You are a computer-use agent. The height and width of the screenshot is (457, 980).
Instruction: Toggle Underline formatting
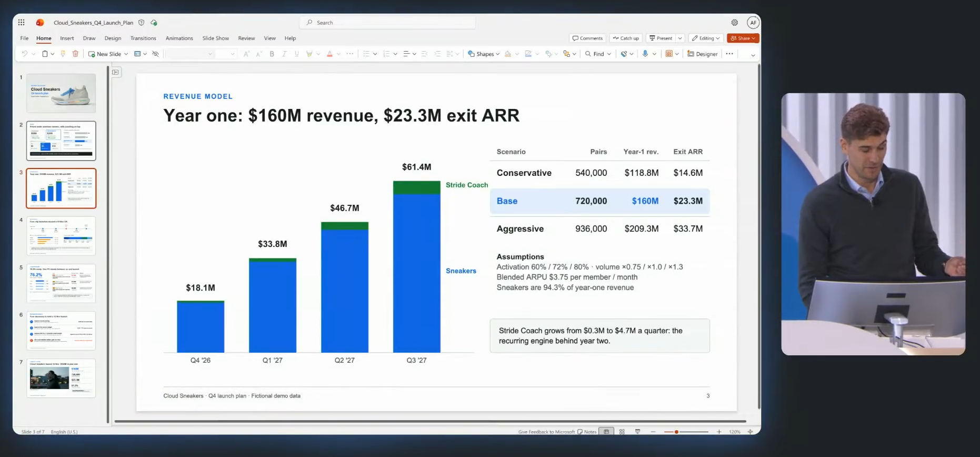tap(297, 54)
